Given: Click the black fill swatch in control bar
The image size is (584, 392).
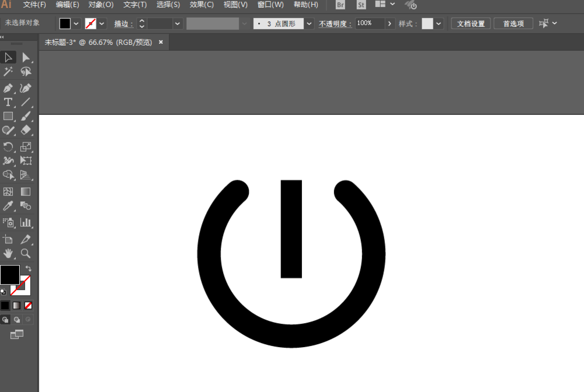Looking at the screenshot, I should click(x=65, y=23).
